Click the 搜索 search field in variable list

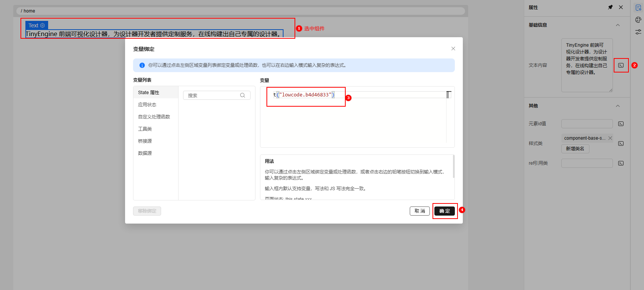point(213,96)
